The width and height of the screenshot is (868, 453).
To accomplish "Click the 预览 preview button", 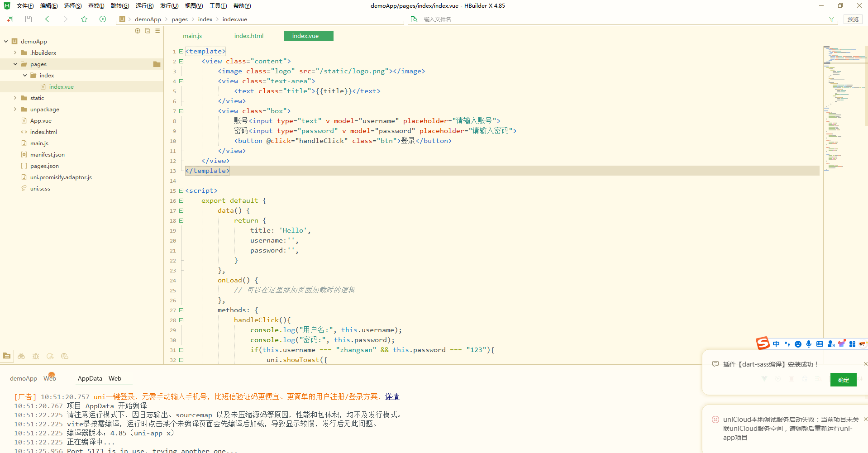I will tap(853, 19).
